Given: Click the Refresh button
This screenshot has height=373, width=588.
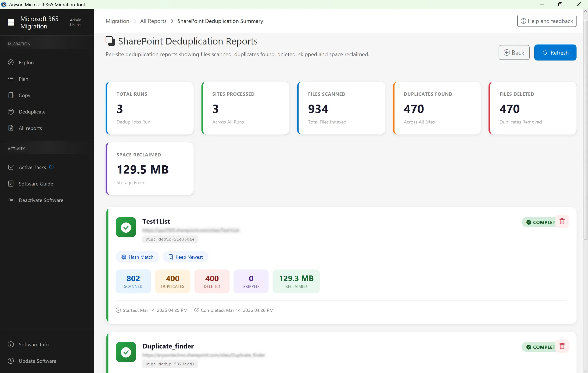Looking at the screenshot, I should pos(555,53).
